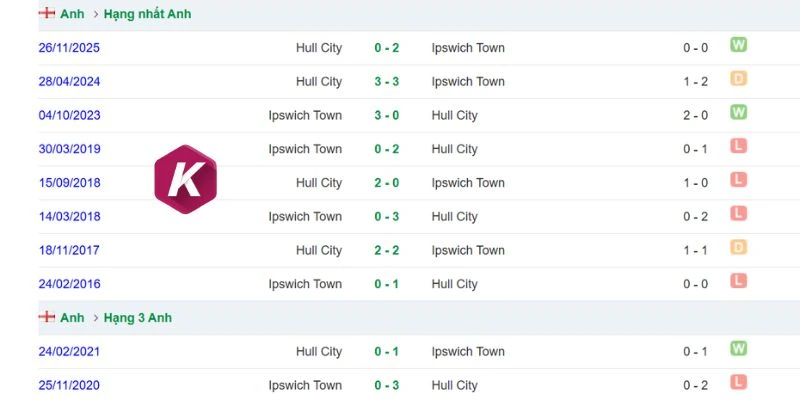Screen dimensions: 800x400
Task: Click W badge for 04/10/2023 match
Action: [738, 112]
